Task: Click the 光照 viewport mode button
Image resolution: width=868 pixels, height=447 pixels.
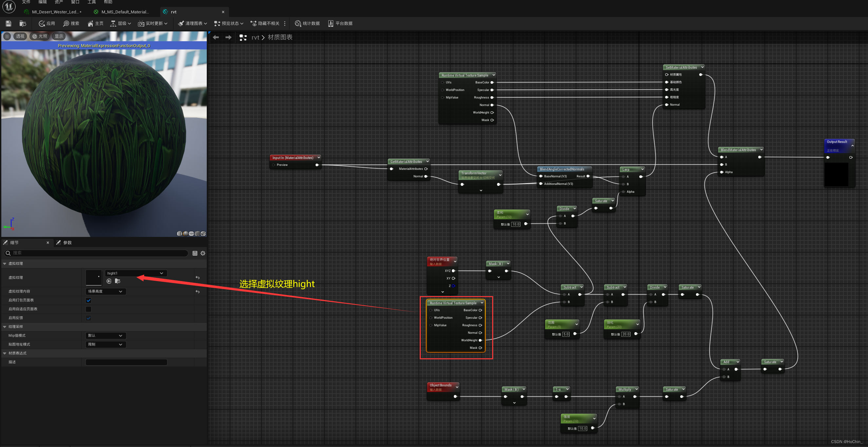Action: (x=40, y=36)
